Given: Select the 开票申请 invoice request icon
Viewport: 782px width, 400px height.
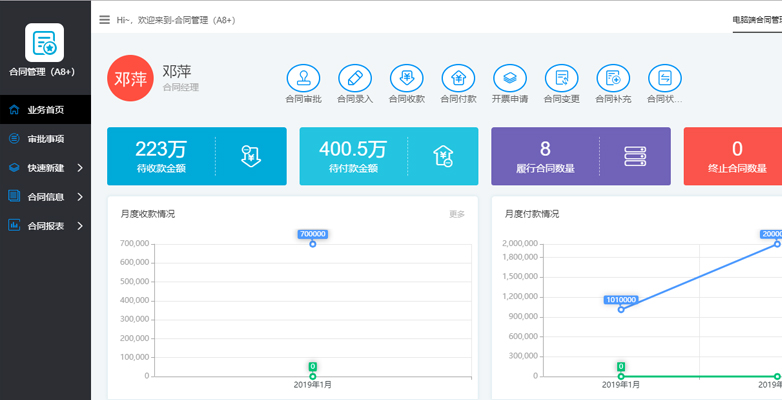Looking at the screenshot, I should tap(510, 78).
